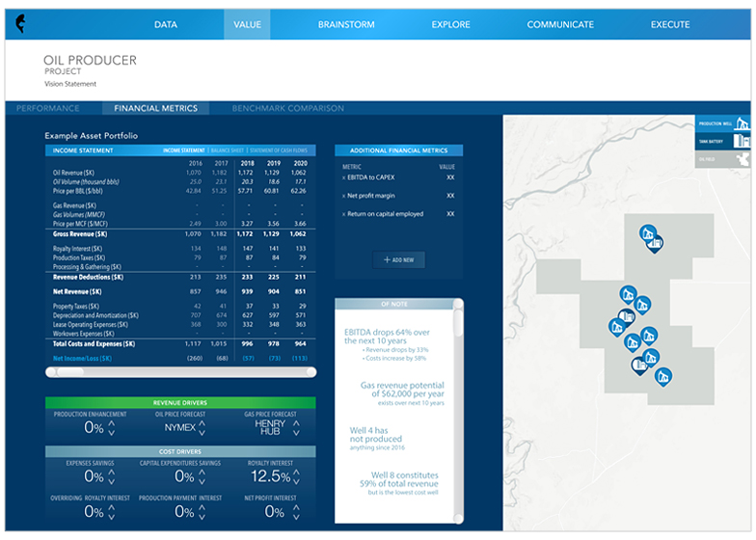
Task: Open the Brainstorm menu tab
Action: (346, 24)
